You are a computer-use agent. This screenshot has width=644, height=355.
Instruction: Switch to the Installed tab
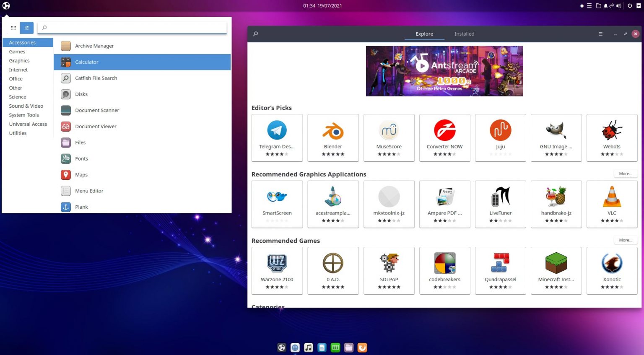click(x=464, y=34)
